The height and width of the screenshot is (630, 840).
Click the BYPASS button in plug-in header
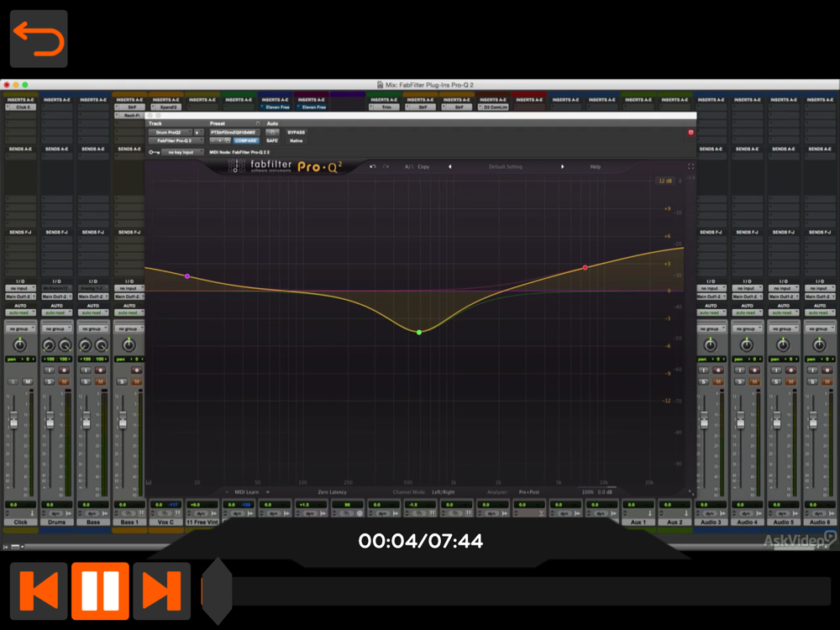click(297, 133)
